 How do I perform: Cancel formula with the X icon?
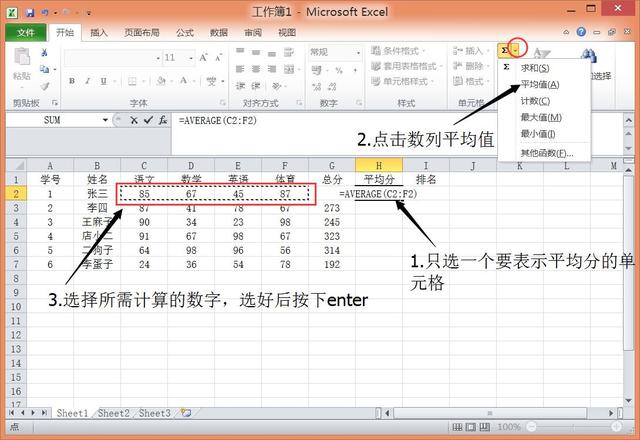[x=135, y=120]
